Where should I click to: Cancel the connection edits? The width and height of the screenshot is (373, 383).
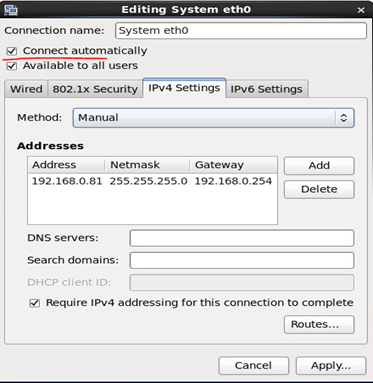254,366
